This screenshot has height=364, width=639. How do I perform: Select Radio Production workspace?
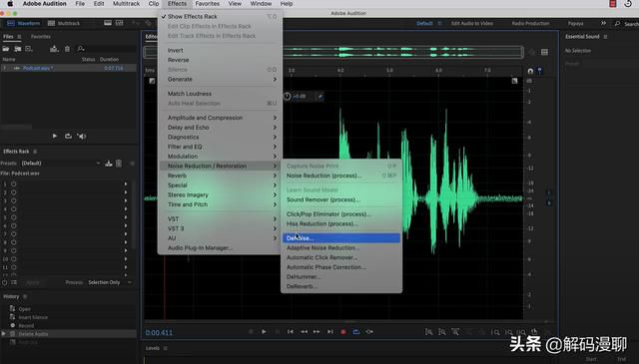[x=530, y=23]
